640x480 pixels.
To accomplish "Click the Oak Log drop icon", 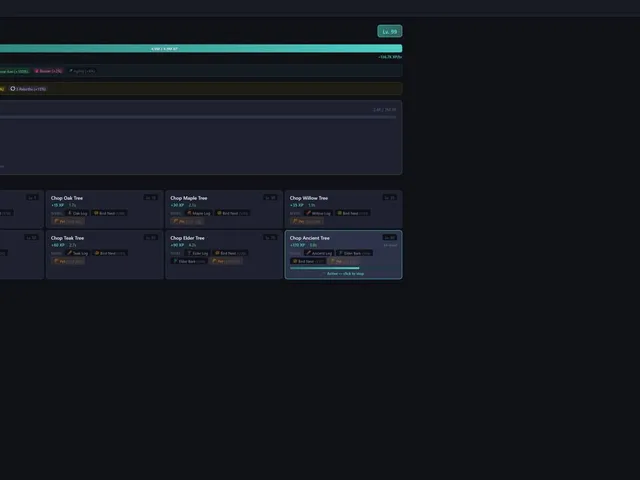I will [x=70, y=213].
